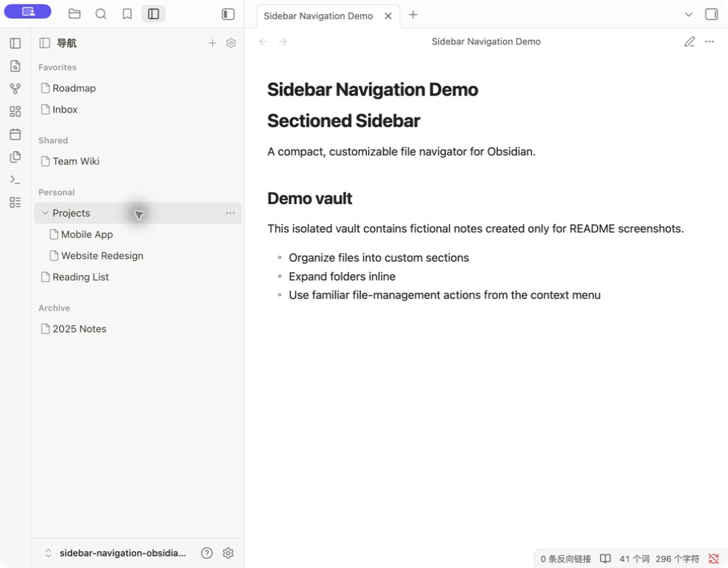This screenshot has width=728, height=568.
Task: Open the bookmarks panel icon
Action: (127, 14)
